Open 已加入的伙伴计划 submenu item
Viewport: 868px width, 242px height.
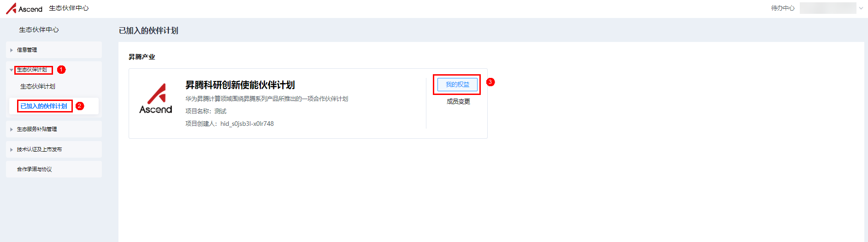coord(44,106)
